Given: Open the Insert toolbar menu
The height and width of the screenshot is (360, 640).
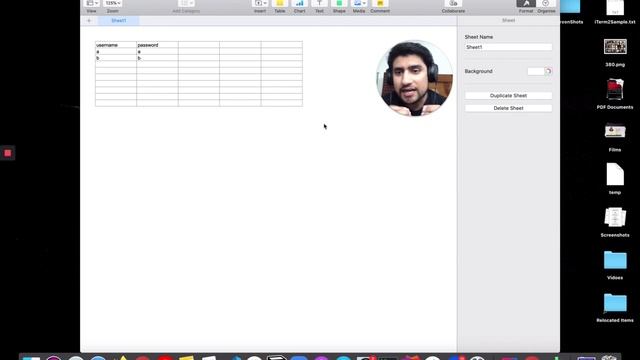Looking at the screenshot, I should (x=260, y=3).
